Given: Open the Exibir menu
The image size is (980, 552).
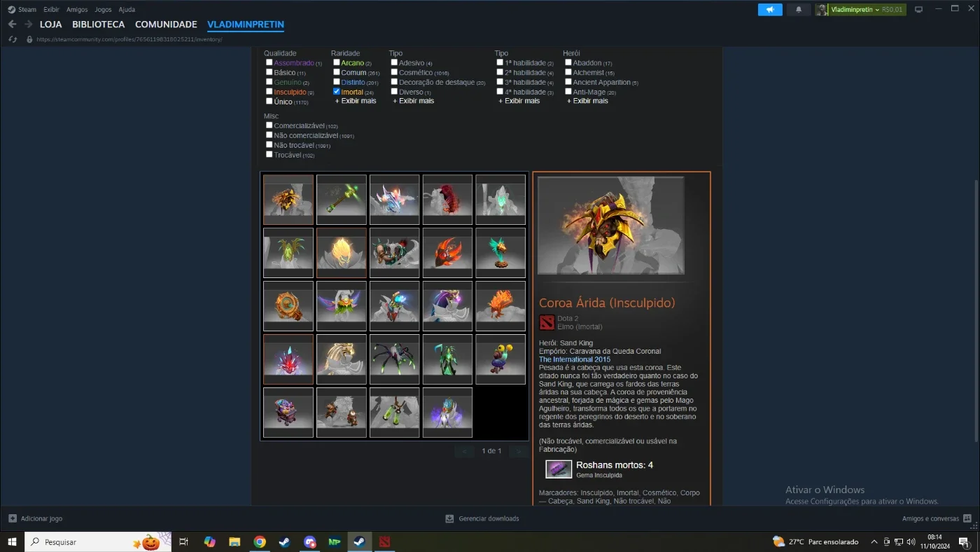Looking at the screenshot, I should [51, 10].
